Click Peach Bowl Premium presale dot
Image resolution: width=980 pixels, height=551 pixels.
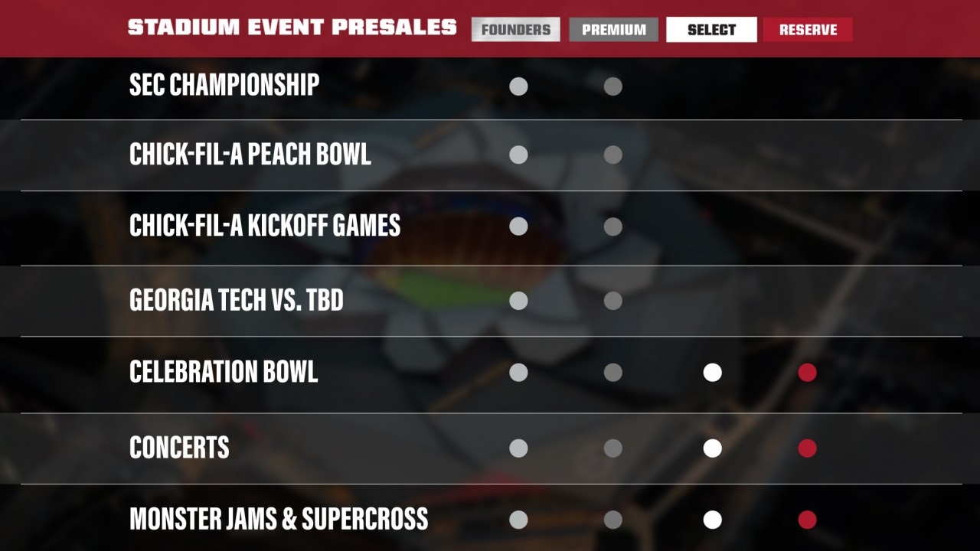pos(612,155)
